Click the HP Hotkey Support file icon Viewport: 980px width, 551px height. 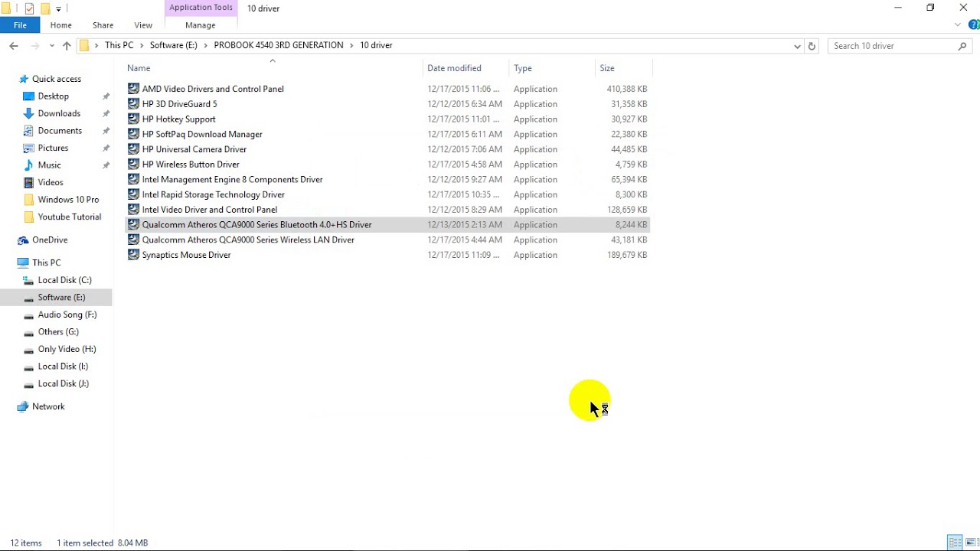134,119
